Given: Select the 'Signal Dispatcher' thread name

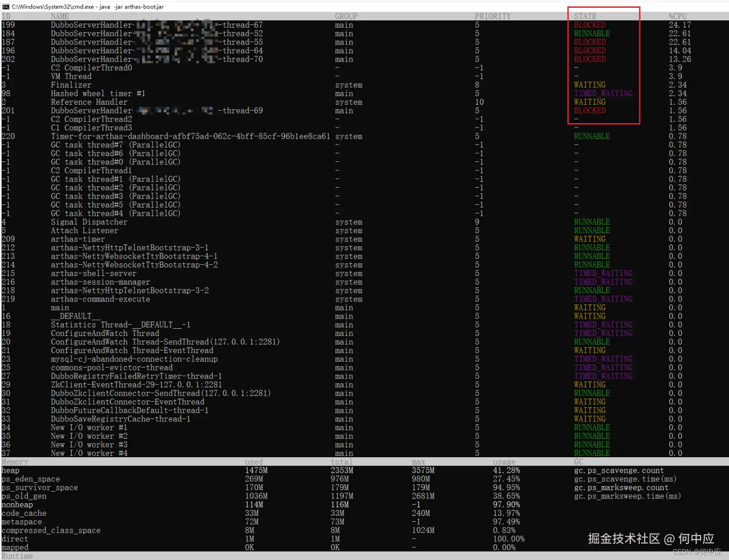Looking at the screenshot, I should click(x=89, y=222).
